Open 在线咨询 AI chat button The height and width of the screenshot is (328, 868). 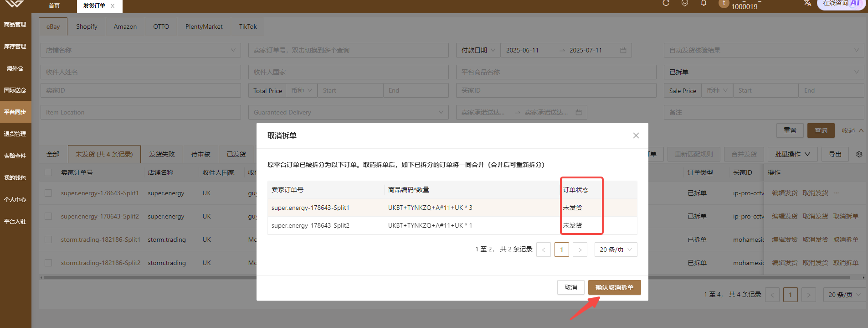(842, 4)
